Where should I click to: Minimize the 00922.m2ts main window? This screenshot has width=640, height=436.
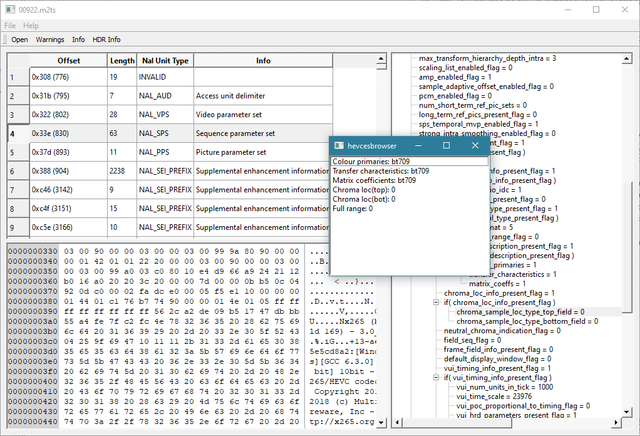pyautogui.click(x=568, y=9)
